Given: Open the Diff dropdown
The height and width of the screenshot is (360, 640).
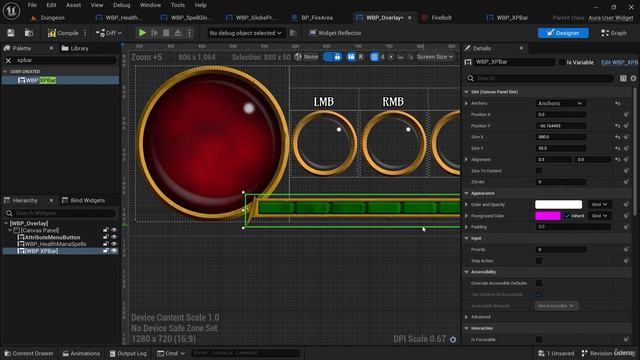Looking at the screenshot, I should tap(109, 33).
